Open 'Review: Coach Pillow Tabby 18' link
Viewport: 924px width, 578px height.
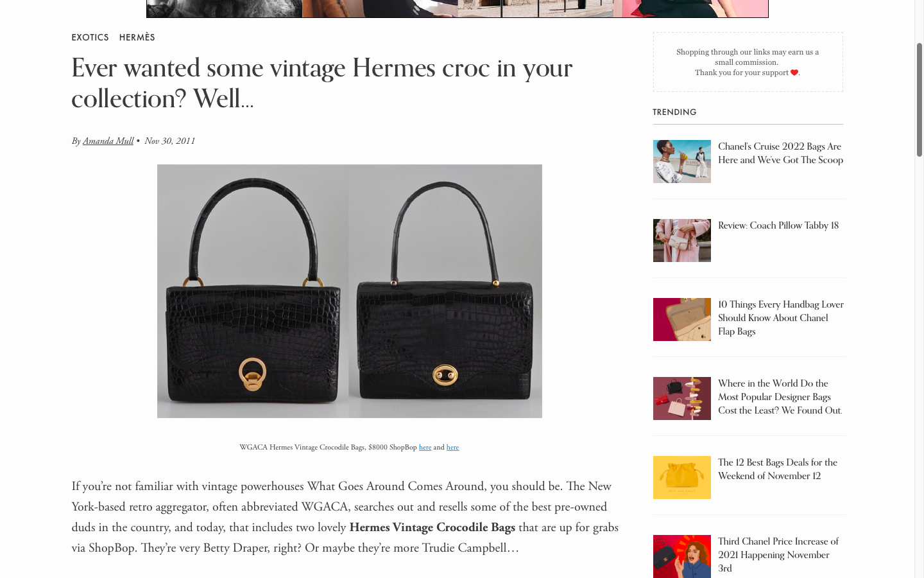coord(778,225)
